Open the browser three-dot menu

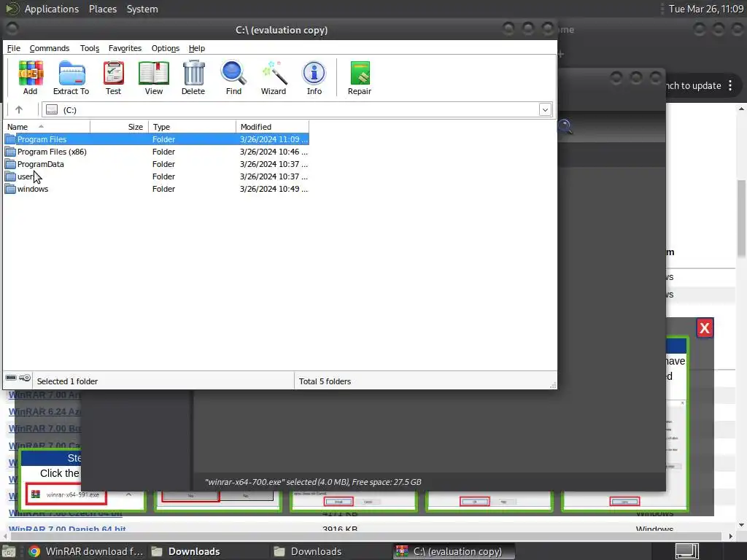pyautogui.click(x=730, y=86)
